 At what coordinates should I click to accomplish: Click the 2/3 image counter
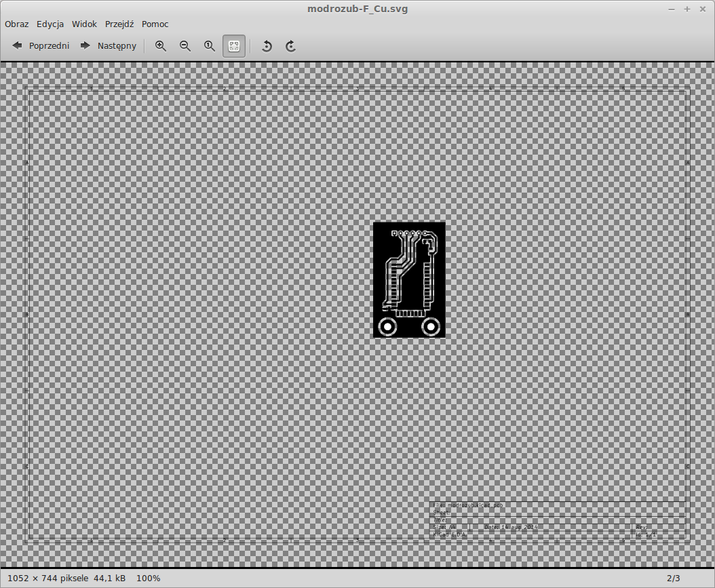click(x=674, y=578)
